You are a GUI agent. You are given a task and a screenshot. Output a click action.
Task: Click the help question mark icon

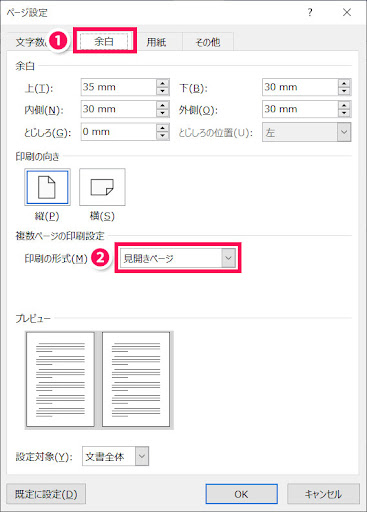[310, 13]
